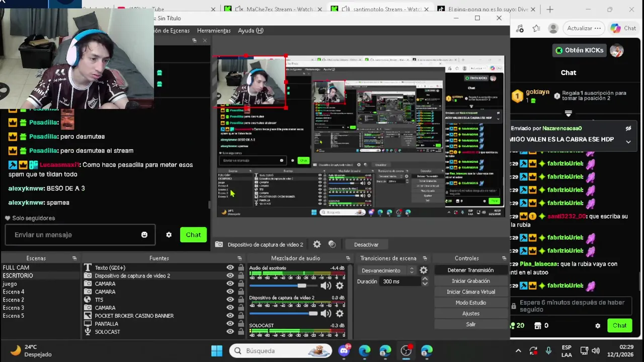The image size is (644, 362).
Task: Open taskbar volume speaker icon
Action: point(596,350)
